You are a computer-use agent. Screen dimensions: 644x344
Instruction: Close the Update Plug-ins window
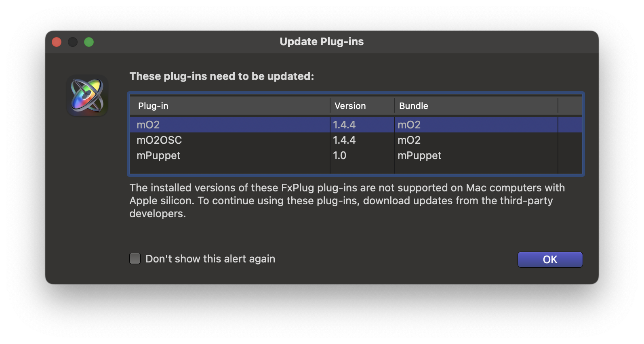pos(57,42)
